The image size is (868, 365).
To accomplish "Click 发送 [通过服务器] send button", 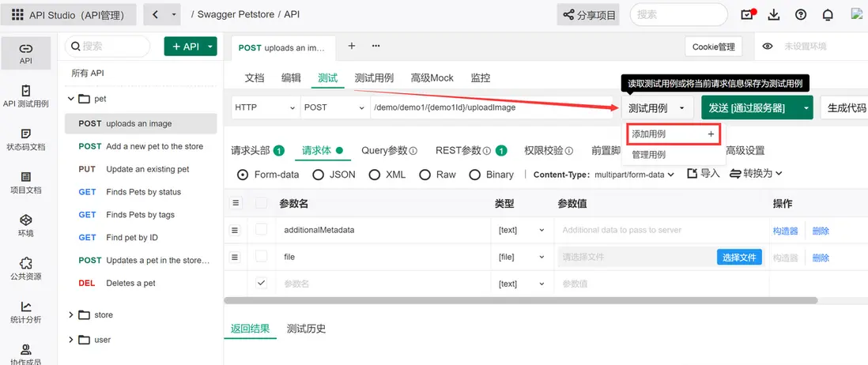I will click(x=749, y=108).
